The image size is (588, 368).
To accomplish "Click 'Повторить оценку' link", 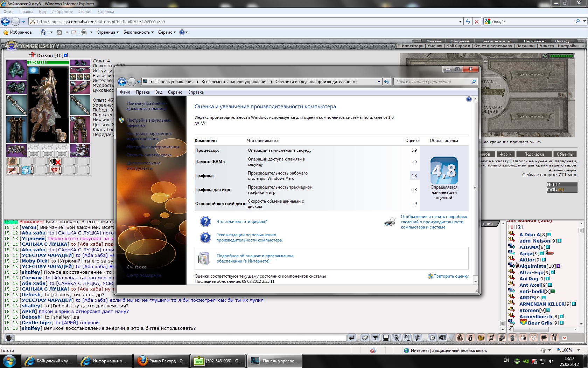I will (x=451, y=276).
